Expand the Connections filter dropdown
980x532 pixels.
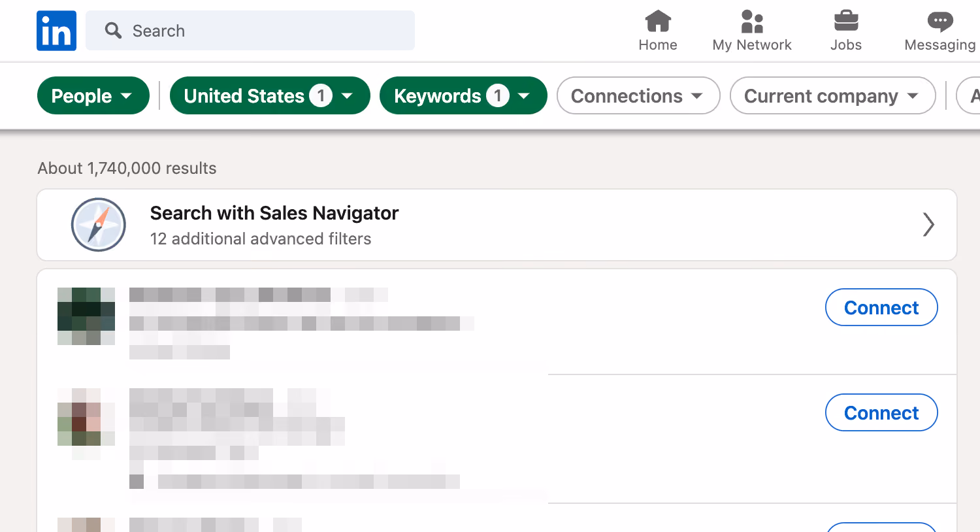[x=638, y=95]
